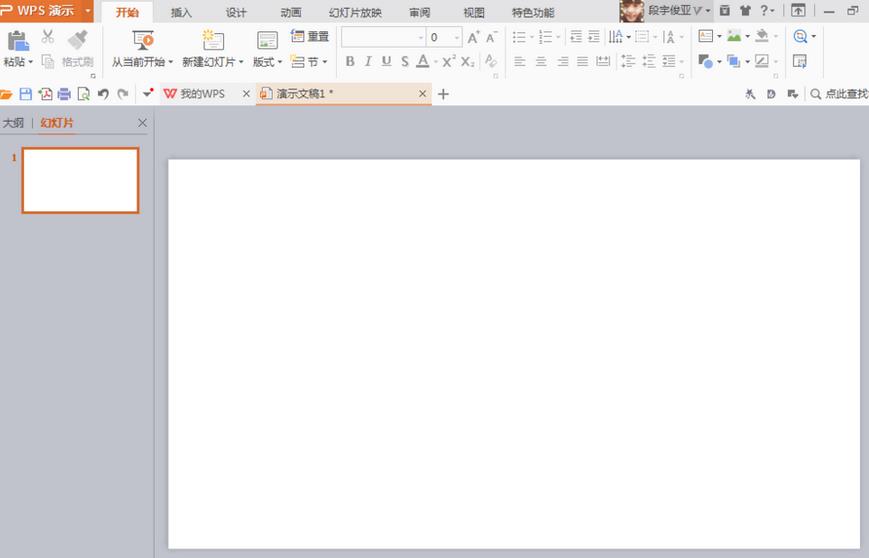Click the Paste clipboard icon
The width and height of the screenshot is (869, 558).
pos(18,41)
